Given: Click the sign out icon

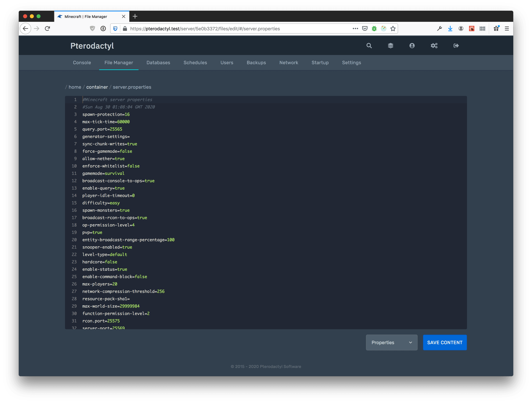Looking at the screenshot, I should [456, 46].
